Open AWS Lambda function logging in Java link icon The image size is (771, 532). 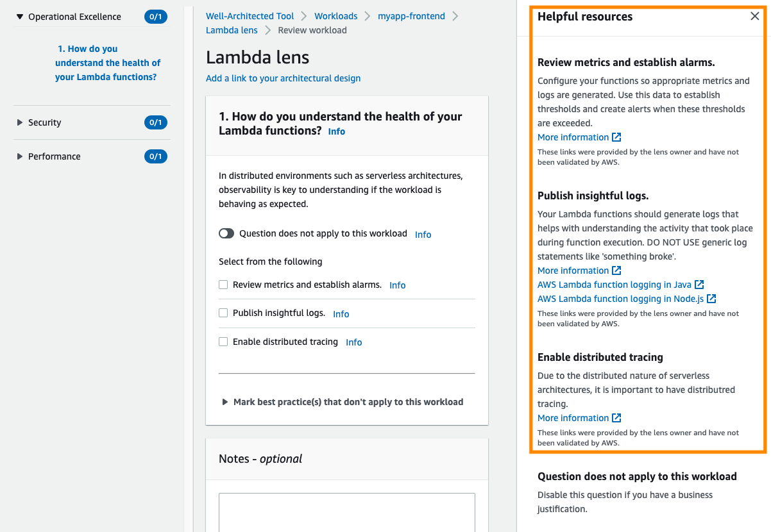click(699, 284)
